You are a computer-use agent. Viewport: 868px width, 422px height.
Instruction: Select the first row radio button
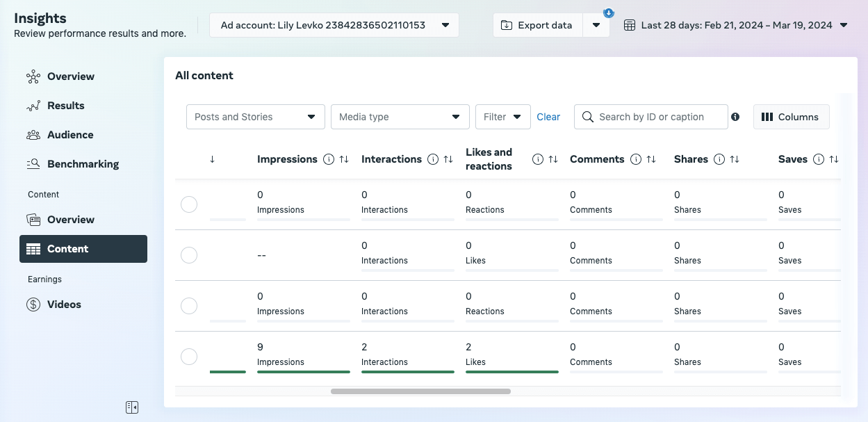click(x=189, y=204)
